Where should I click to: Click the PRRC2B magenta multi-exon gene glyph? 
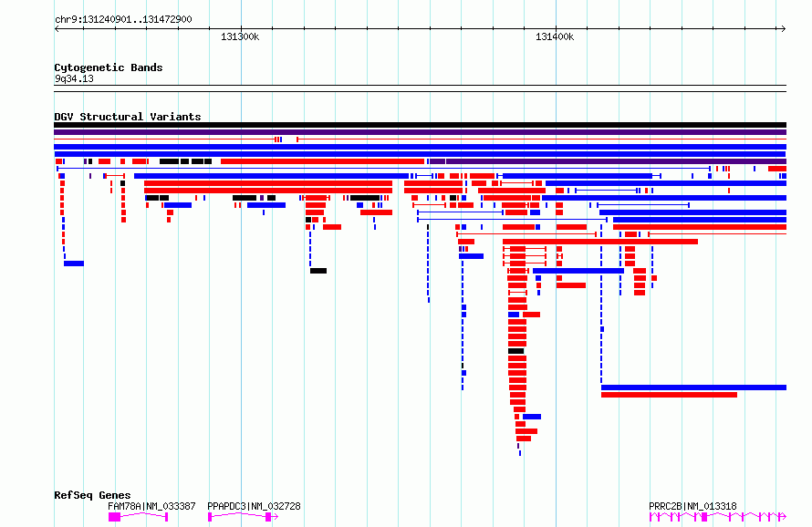[x=718, y=517]
